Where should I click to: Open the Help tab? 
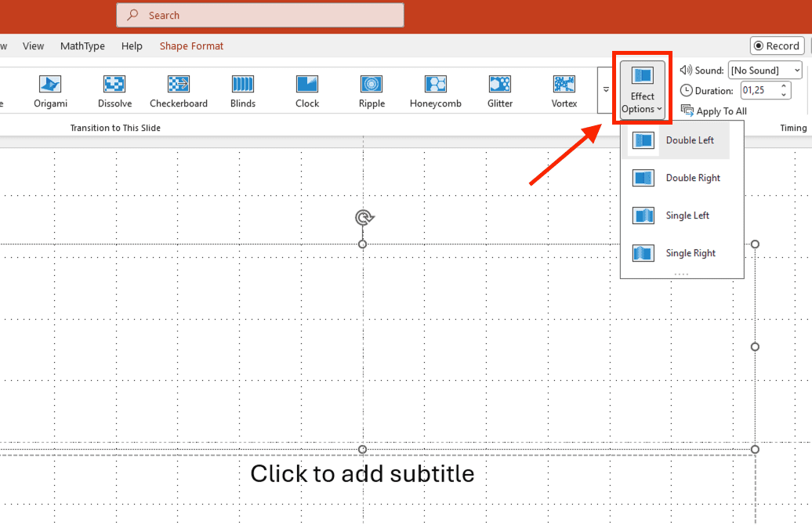(x=132, y=46)
